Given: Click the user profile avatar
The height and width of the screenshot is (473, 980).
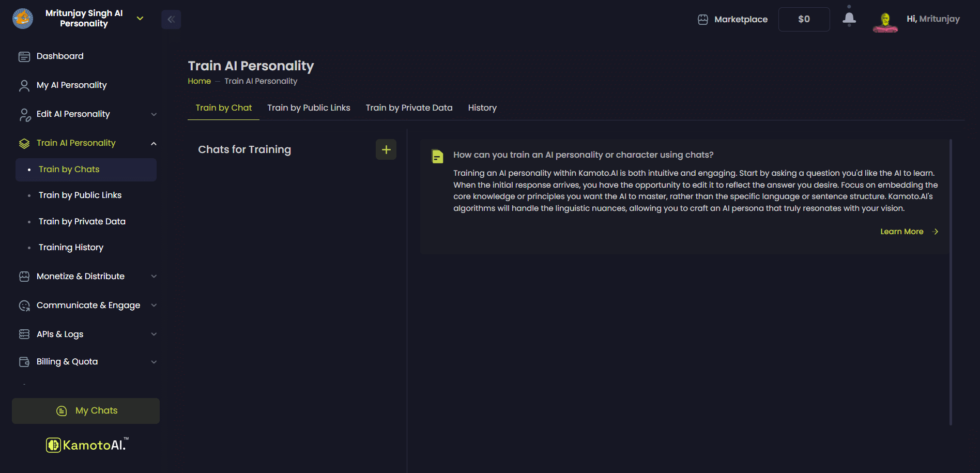Looking at the screenshot, I should coord(885,21).
